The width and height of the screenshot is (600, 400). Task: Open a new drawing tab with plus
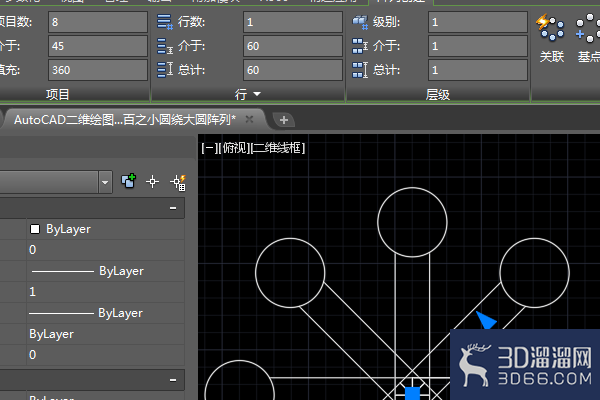tap(284, 120)
